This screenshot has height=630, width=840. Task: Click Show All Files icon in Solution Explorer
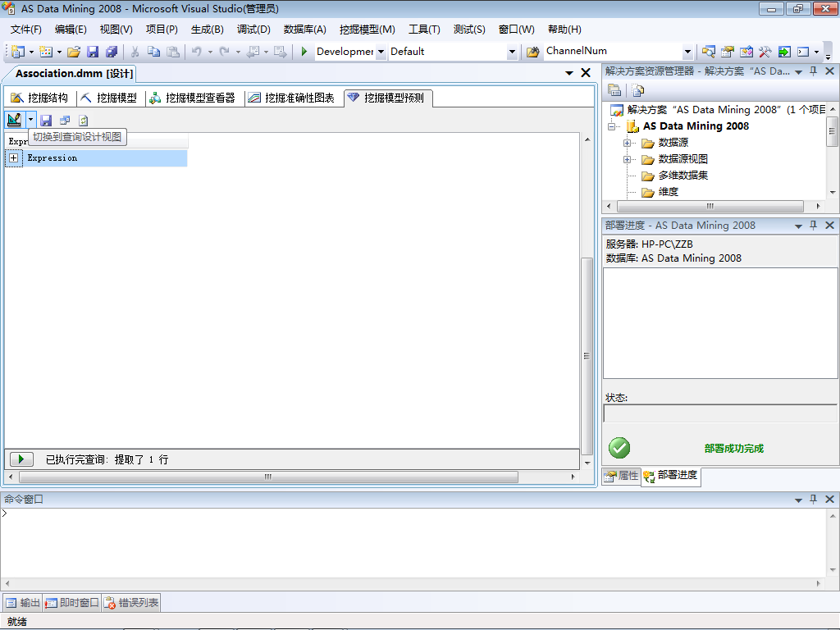(x=637, y=90)
